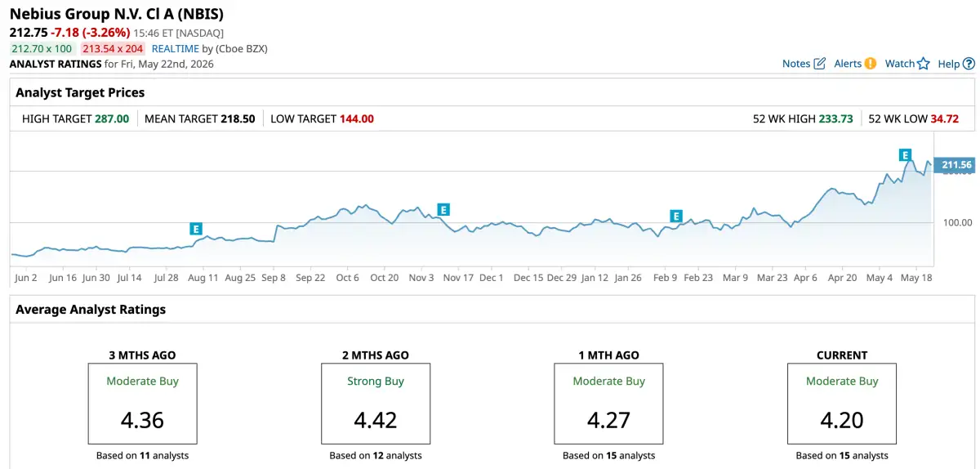Click the bid quote 212.70 x 100
This screenshot has height=469, width=980.
tap(42, 48)
